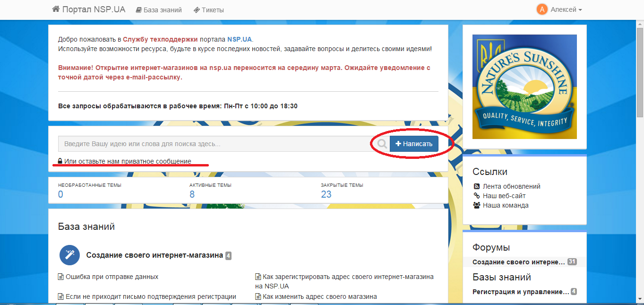Click document icon before Как изменить адрес

(258, 296)
